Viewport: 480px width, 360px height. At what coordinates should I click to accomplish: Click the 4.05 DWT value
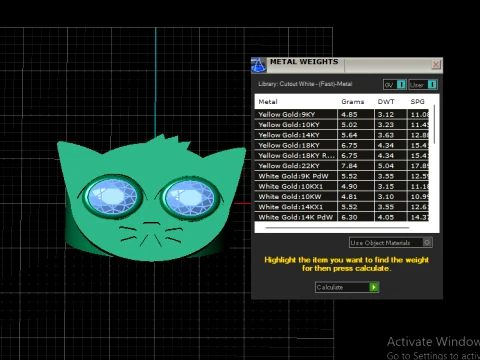tap(386, 217)
